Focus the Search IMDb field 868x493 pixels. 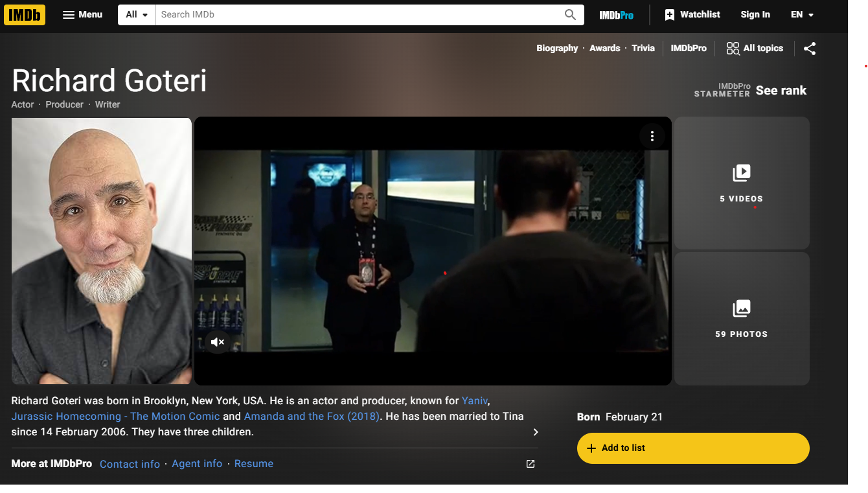358,14
